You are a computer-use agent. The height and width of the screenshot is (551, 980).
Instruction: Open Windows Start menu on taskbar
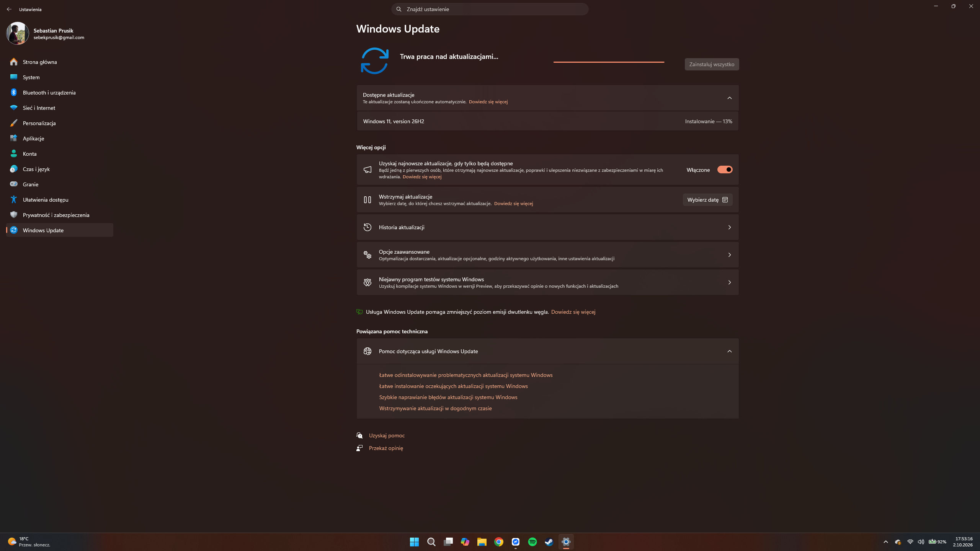pos(414,542)
